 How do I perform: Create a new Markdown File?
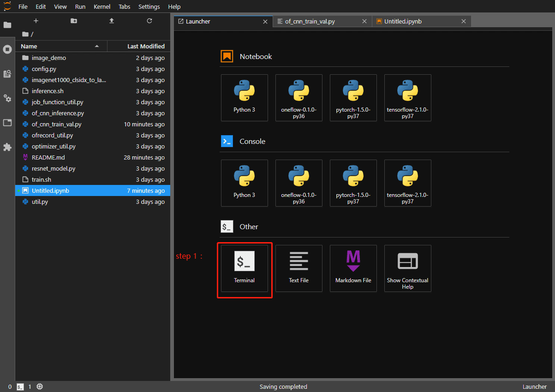pos(353,268)
